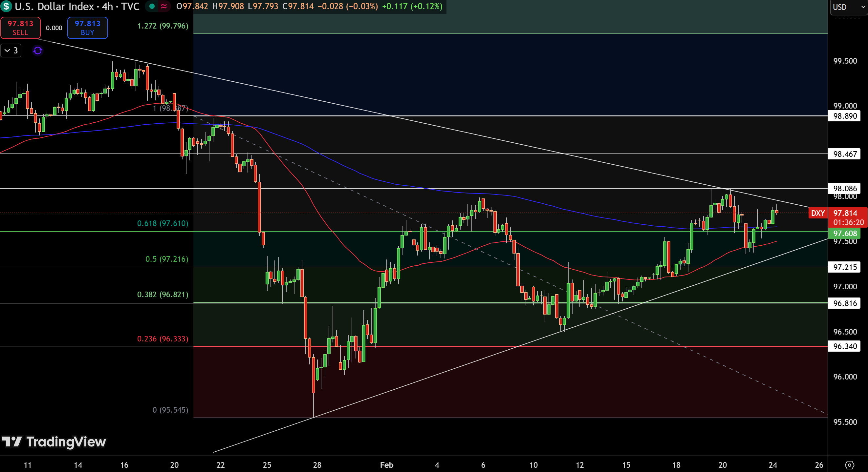Click the U.S. Dollar Index title
This screenshot has width=868, height=472.
click(x=54, y=7)
